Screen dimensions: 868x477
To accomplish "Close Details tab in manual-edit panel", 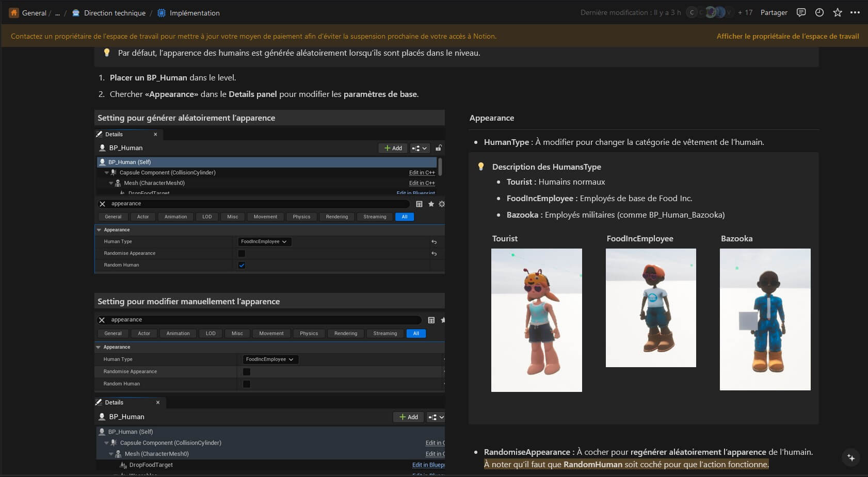I will (158, 402).
